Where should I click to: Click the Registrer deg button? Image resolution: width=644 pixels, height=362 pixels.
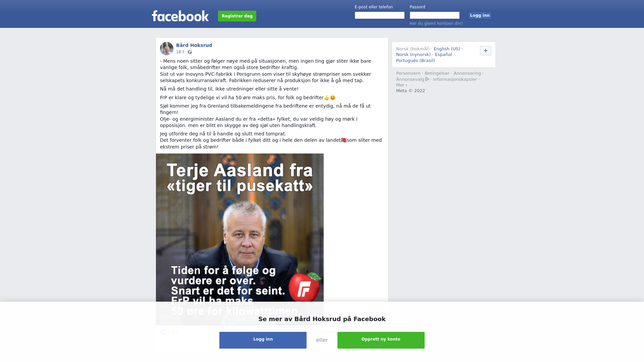[x=237, y=16]
